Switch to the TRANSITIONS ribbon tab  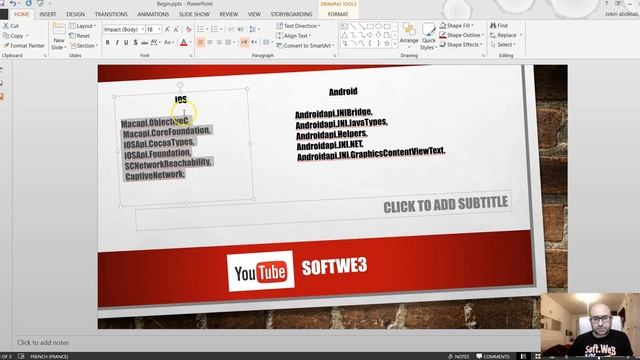click(111, 14)
